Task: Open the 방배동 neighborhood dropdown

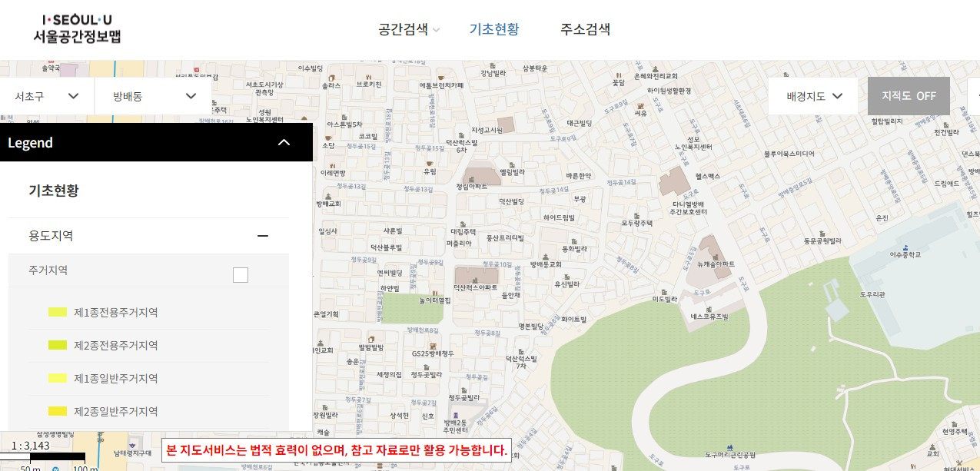Action: [153, 96]
